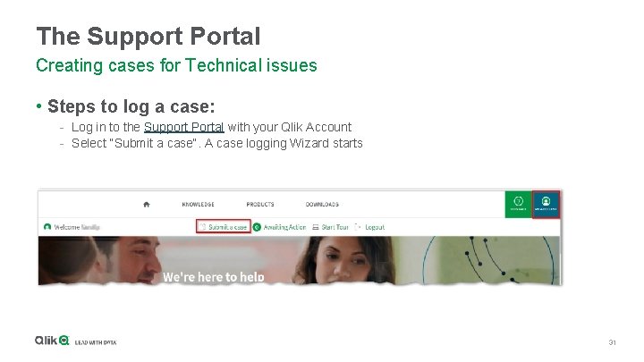Click the slide number 31
This screenshot has height=362, width=644.
pyautogui.click(x=612, y=342)
